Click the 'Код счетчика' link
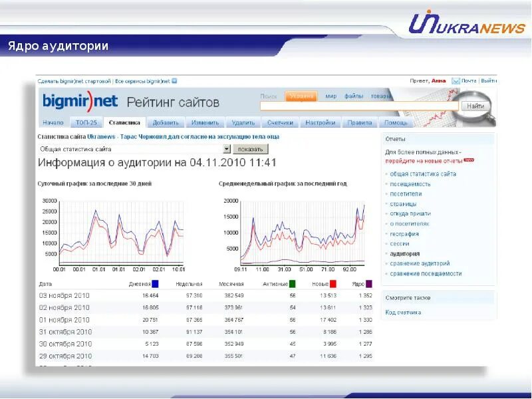This screenshot has height=399, width=532. 403,312
